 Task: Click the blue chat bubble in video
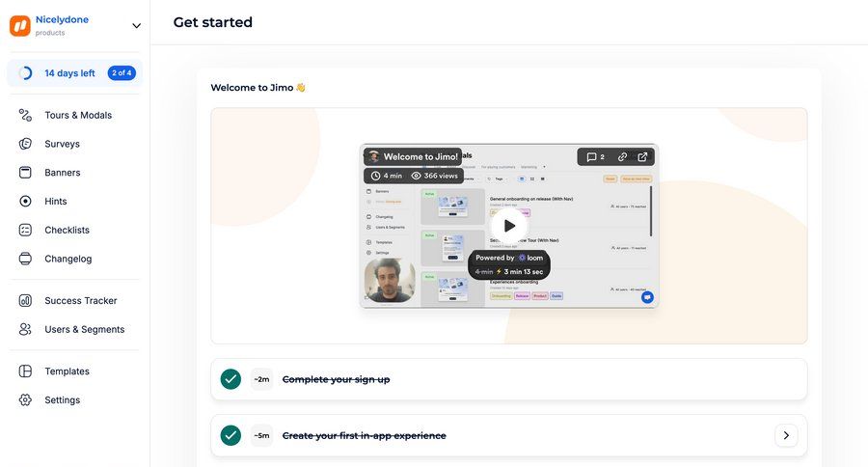click(x=647, y=297)
